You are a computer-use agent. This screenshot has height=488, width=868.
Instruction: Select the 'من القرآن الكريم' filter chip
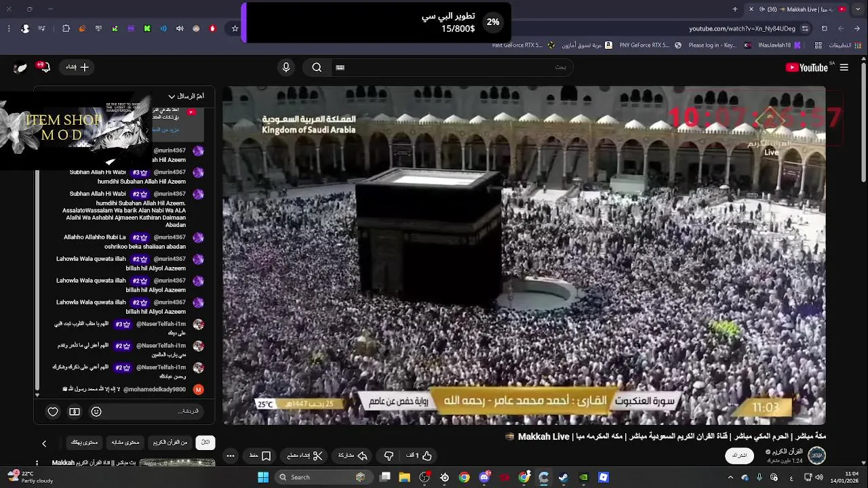(170, 442)
